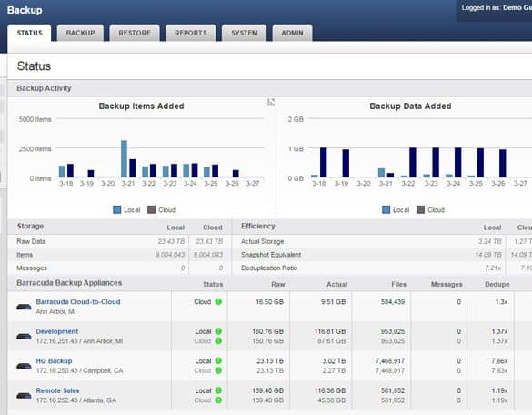Click the Actual column header
Image resolution: width=532 pixels, height=415 pixels.
[336, 284]
